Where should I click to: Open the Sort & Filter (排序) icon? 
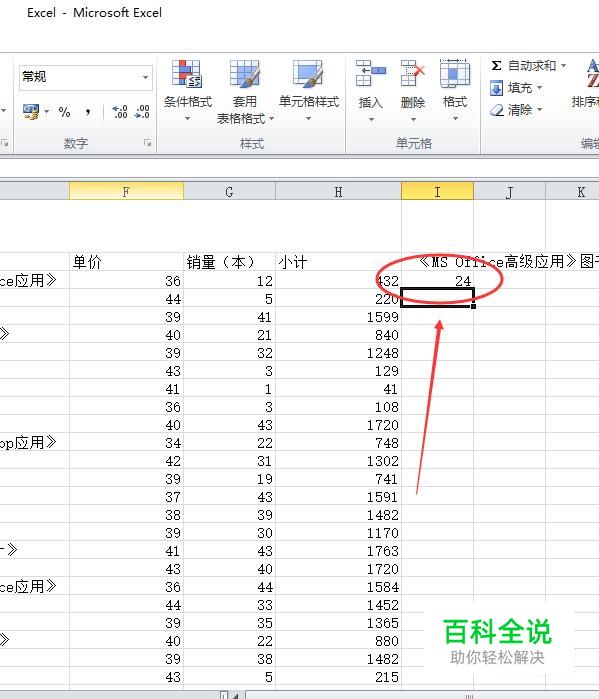tap(593, 74)
